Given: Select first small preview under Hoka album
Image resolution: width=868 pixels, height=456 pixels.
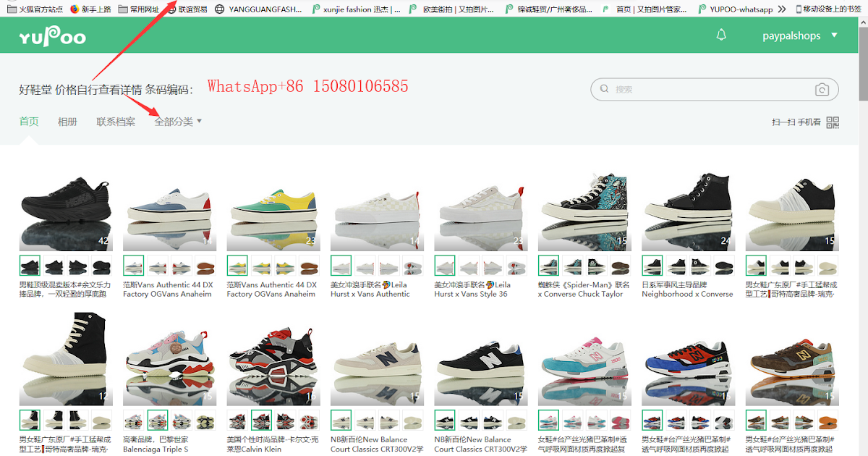Looking at the screenshot, I should click(x=30, y=266).
